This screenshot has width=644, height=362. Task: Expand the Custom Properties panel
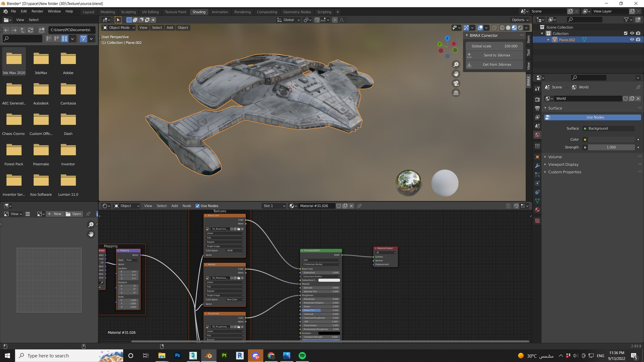545,172
